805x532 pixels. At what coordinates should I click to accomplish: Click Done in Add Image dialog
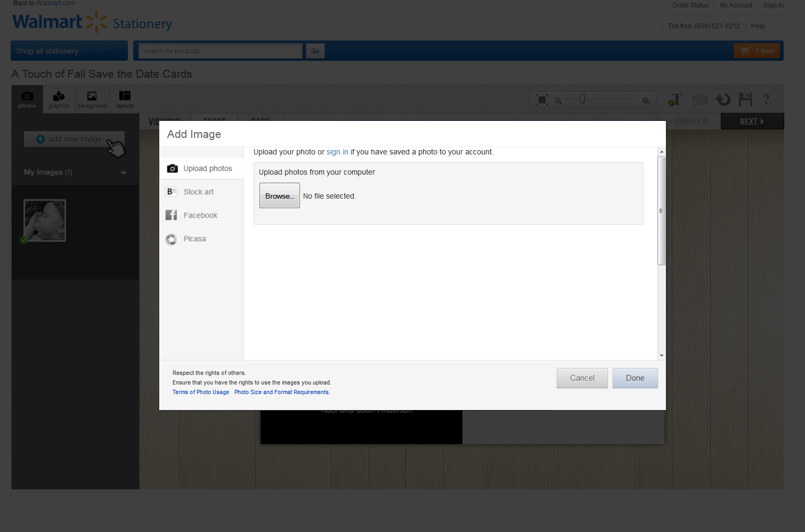tap(635, 378)
